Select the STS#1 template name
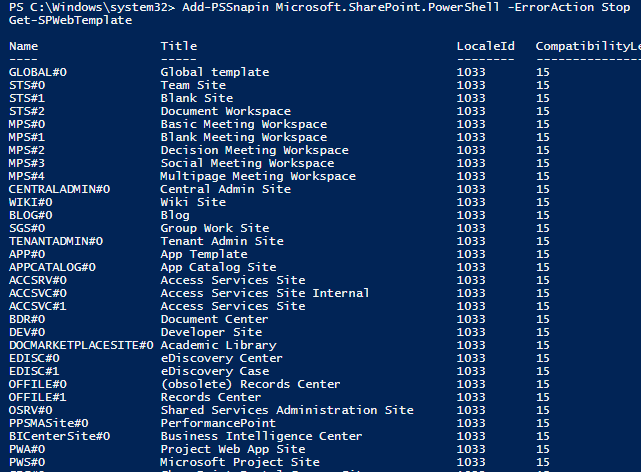Viewport: 641px width, 472px height. [27, 98]
